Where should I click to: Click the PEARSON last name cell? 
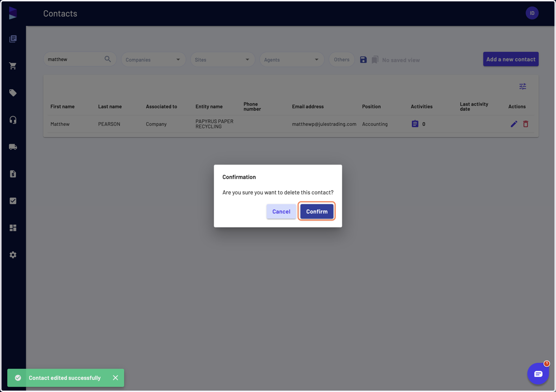point(109,124)
